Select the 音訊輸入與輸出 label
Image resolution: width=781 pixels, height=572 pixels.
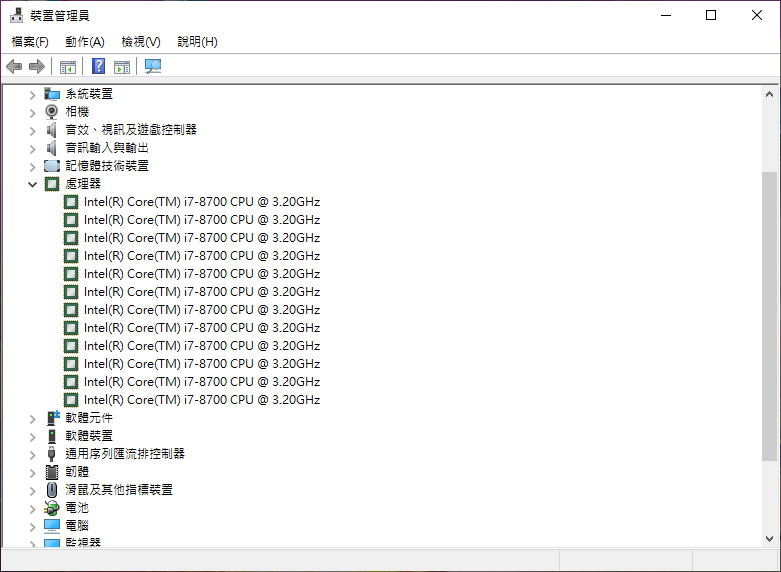tap(107, 147)
